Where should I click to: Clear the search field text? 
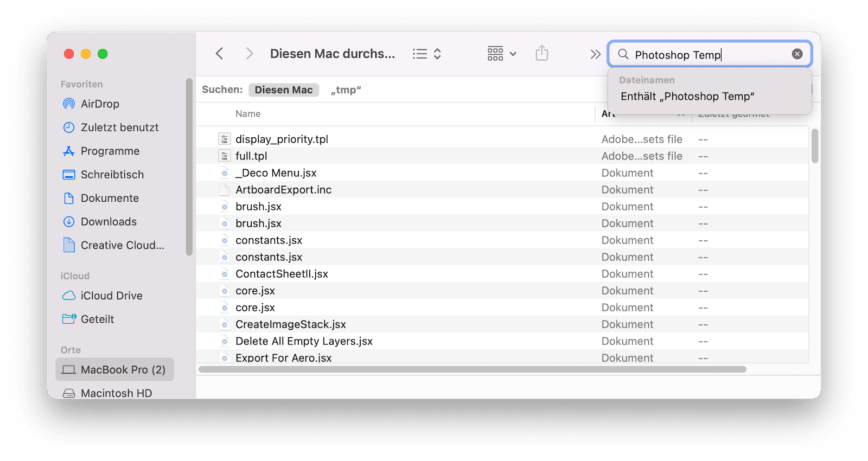click(x=797, y=54)
